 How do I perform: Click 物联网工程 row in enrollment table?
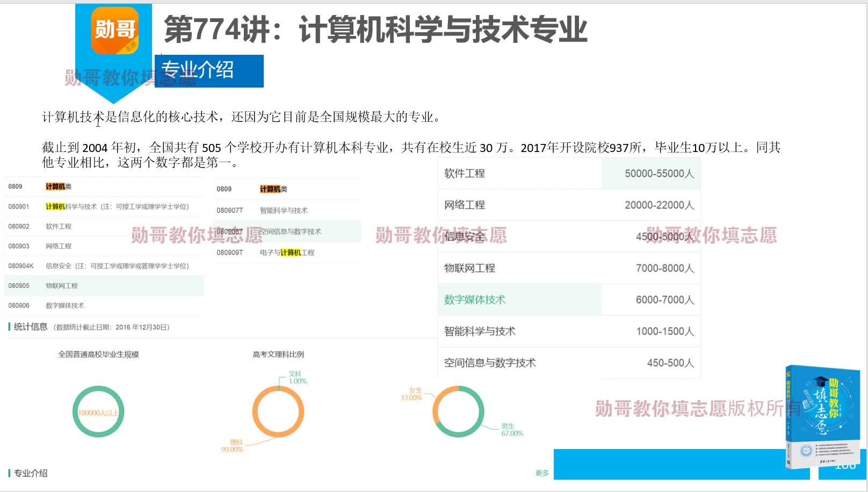(x=569, y=268)
